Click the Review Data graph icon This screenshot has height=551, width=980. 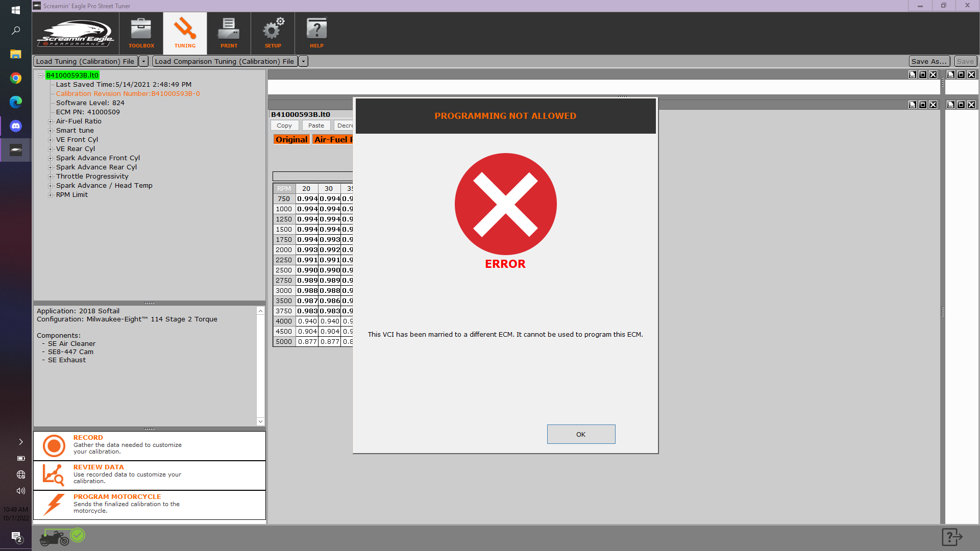click(x=54, y=475)
